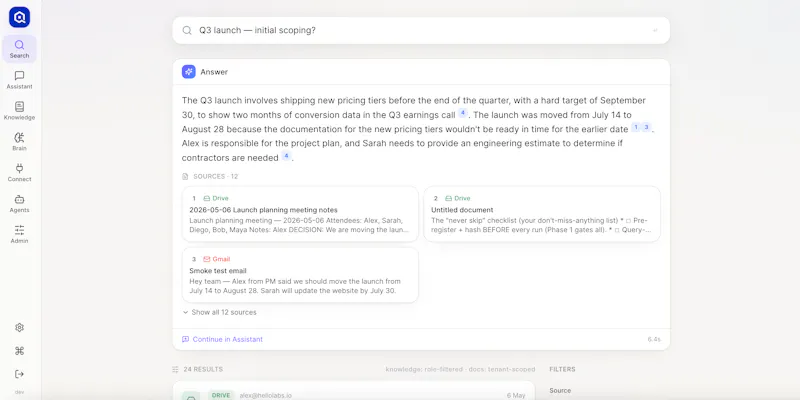Open the Agents sidebar item
This screenshot has width=800, height=400.
click(19, 204)
